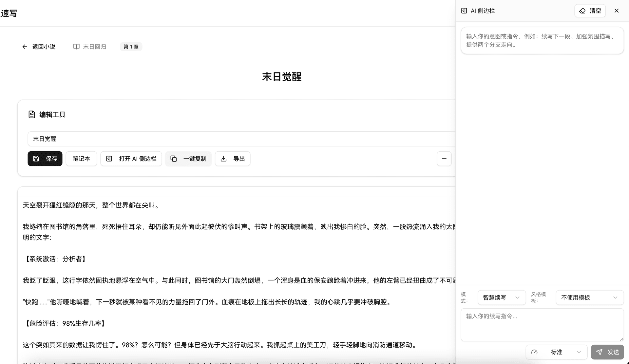Open the 智慧续写 mode dropdown
The height and width of the screenshot is (364, 629).
(502, 297)
